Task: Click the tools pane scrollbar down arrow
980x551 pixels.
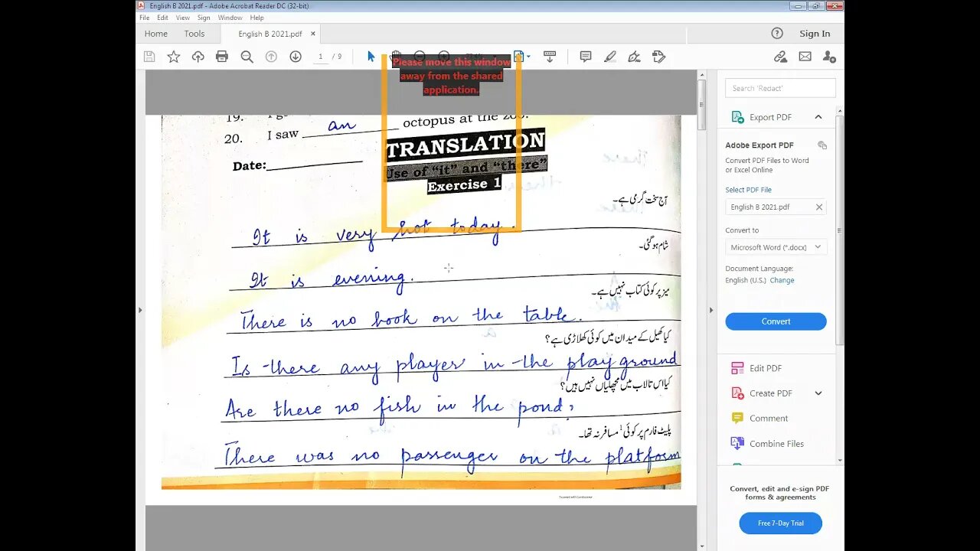Action: [x=840, y=461]
